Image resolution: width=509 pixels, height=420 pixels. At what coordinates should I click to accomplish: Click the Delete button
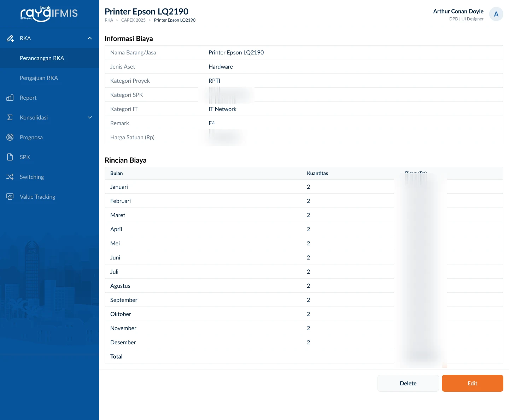[408, 383]
